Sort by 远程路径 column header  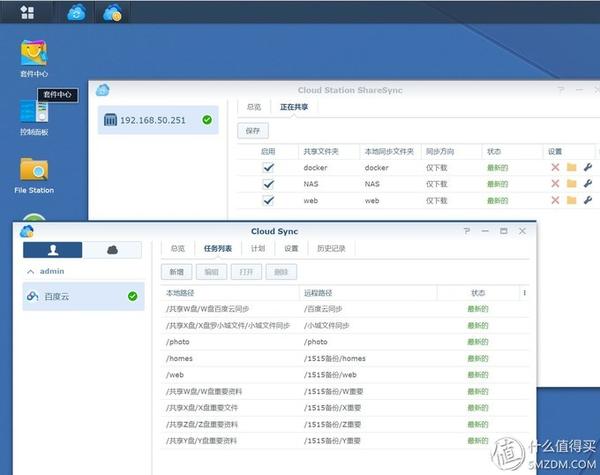coord(368,293)
